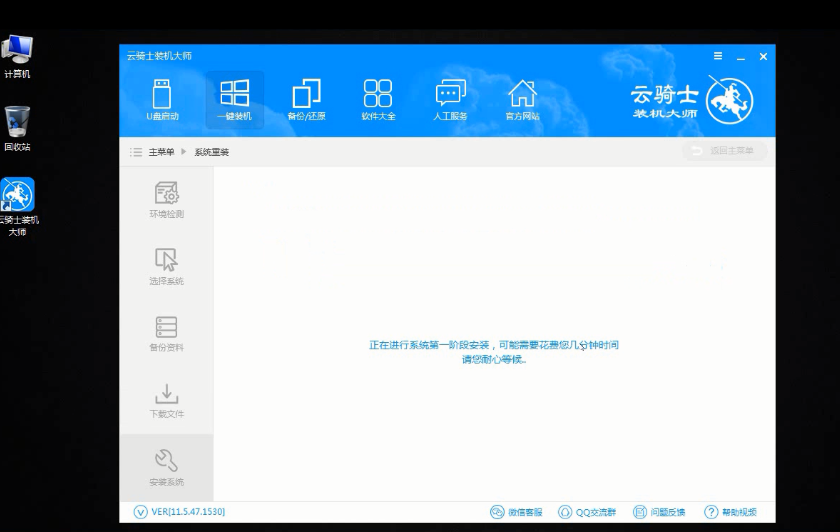Open the 帮助视频 help link
The width and height of the screenshot is (840, 532).
tap(730, 512)
